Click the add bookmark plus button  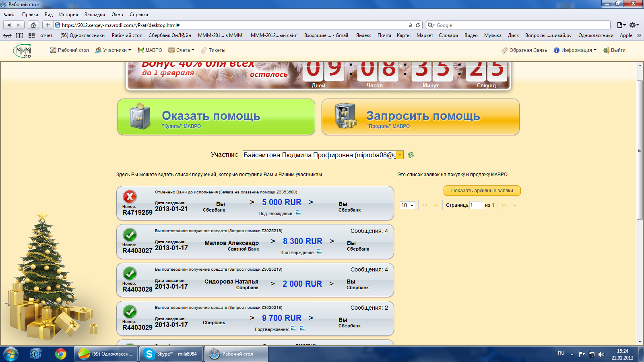(47, 25)
